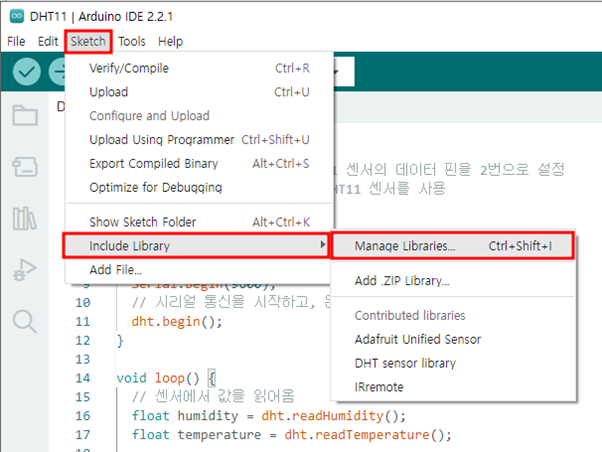602x452 pixels.
Task: Open the Tools menu
Action: tap(132, 41)
